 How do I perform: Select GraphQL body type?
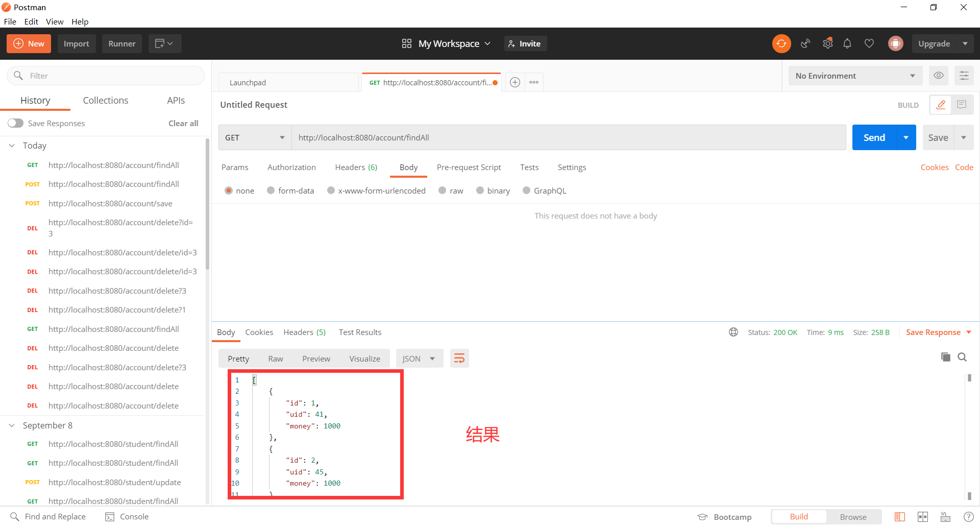pyautogui.click(x=527, y=190)
